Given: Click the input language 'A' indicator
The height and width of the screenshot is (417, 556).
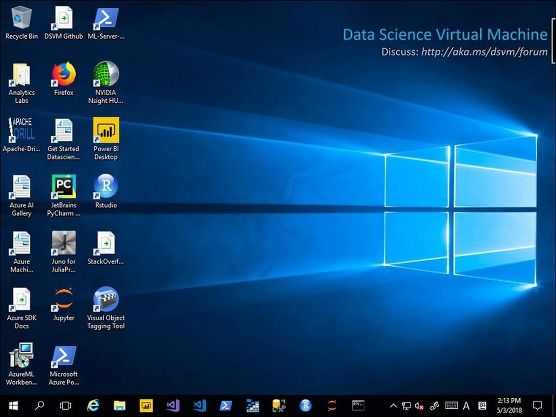Looking at the screenshot, I should point(466,406).
